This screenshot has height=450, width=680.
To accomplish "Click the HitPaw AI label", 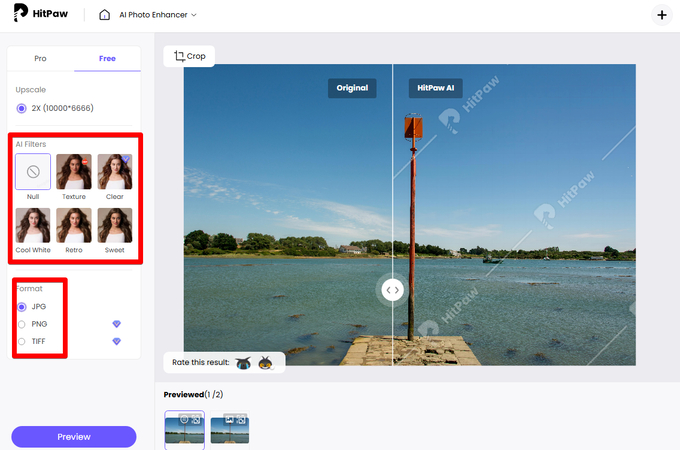I will (435, 88).
